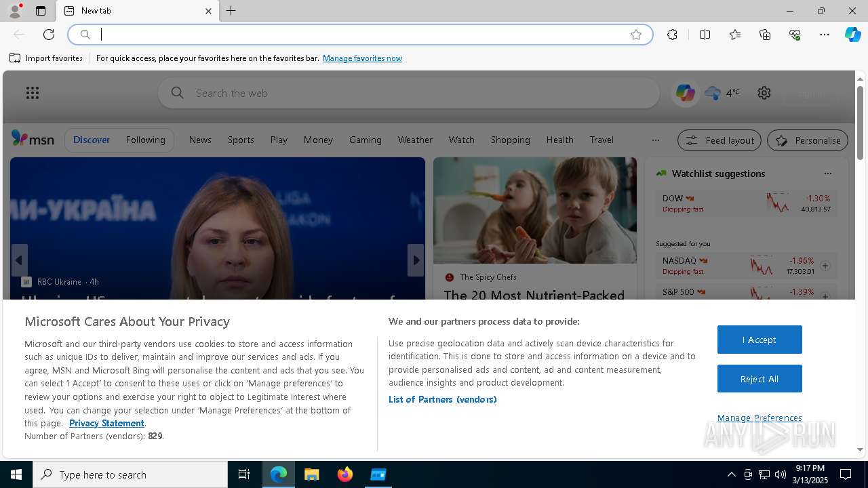Click page vertical scrollbar thumb

coord(860,122)
